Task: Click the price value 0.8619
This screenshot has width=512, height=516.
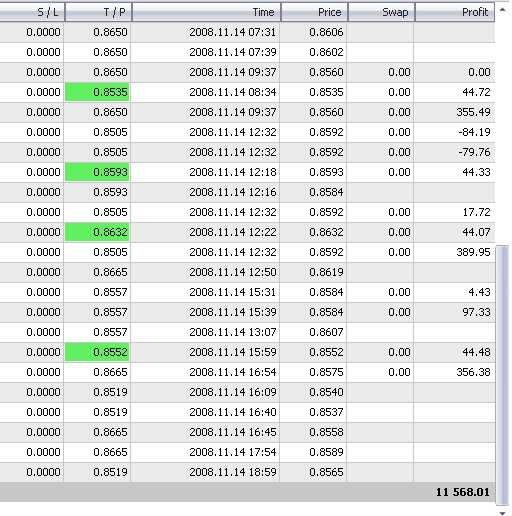Action: 326,272
